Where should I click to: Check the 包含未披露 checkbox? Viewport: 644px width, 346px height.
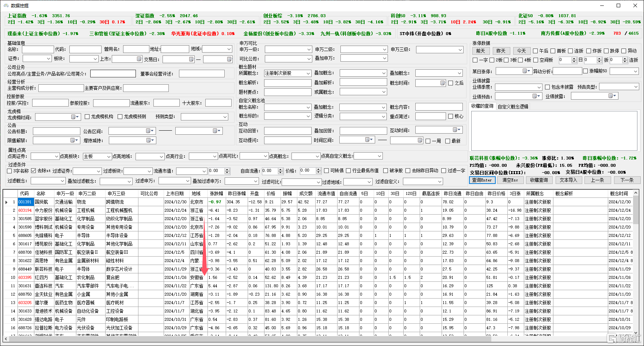[548, 87]
